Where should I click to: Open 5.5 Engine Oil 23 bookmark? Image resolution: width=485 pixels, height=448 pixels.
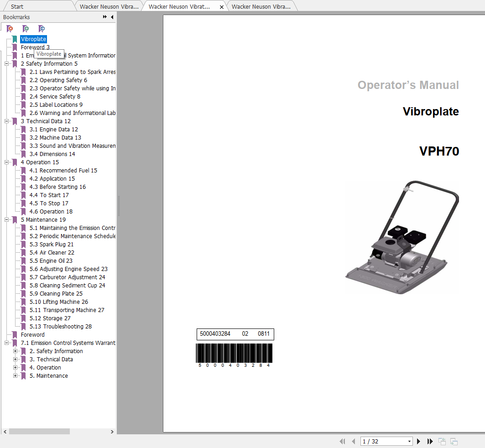click(51, 261)
